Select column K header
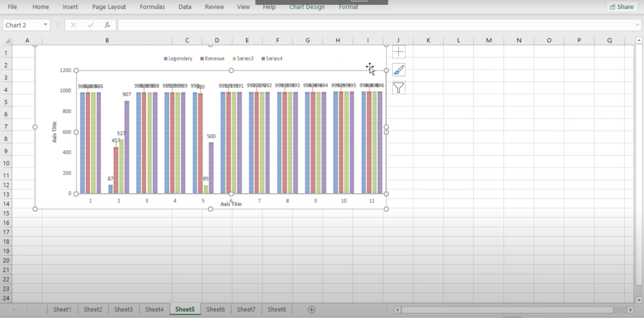The height and width of the screenshot is (318, 644). [428, 40]
